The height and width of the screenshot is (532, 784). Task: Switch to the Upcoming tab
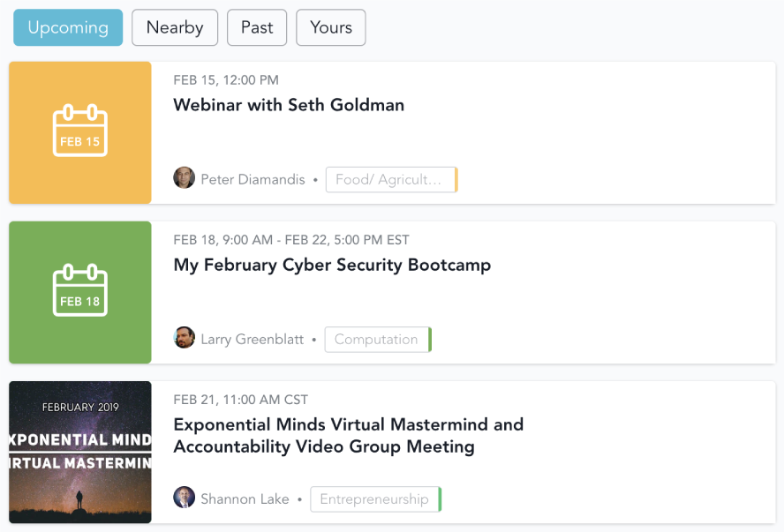[68, 27]
